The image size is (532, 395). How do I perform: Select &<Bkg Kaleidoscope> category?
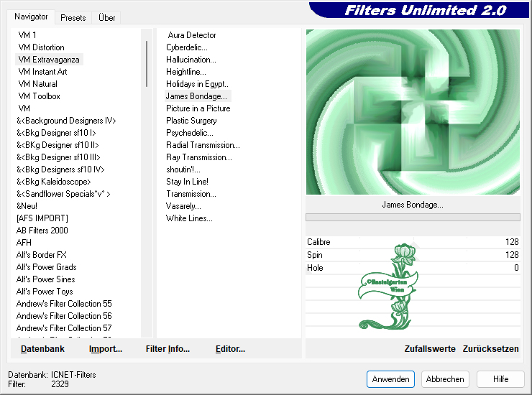(x=54, y=182)
